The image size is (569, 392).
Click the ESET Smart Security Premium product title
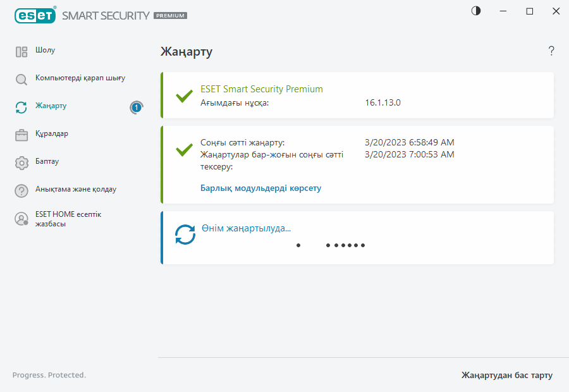262,89
